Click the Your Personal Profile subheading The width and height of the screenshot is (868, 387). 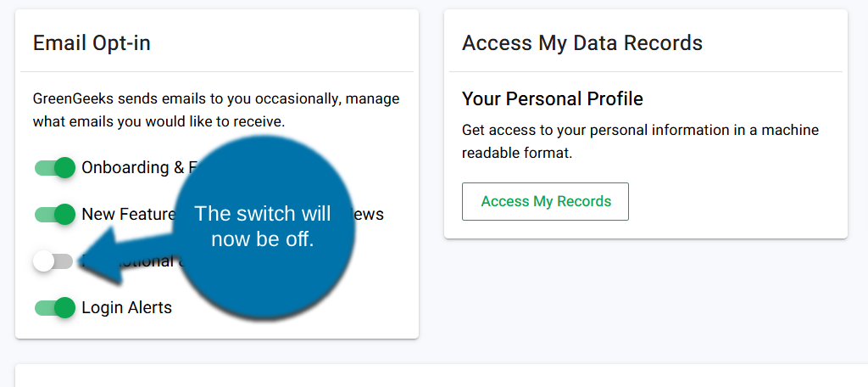[552, 99]
